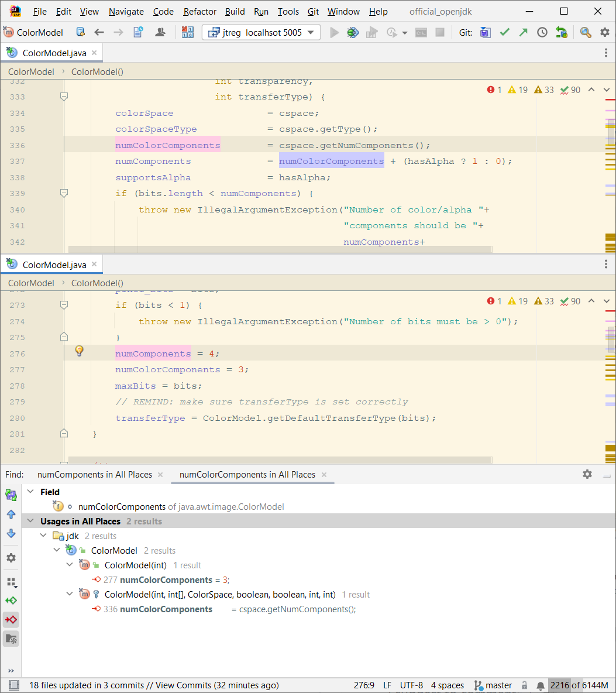Click the Forward navigation arrow
This screenshot has height=693, width=616.
tap(118, 32)
